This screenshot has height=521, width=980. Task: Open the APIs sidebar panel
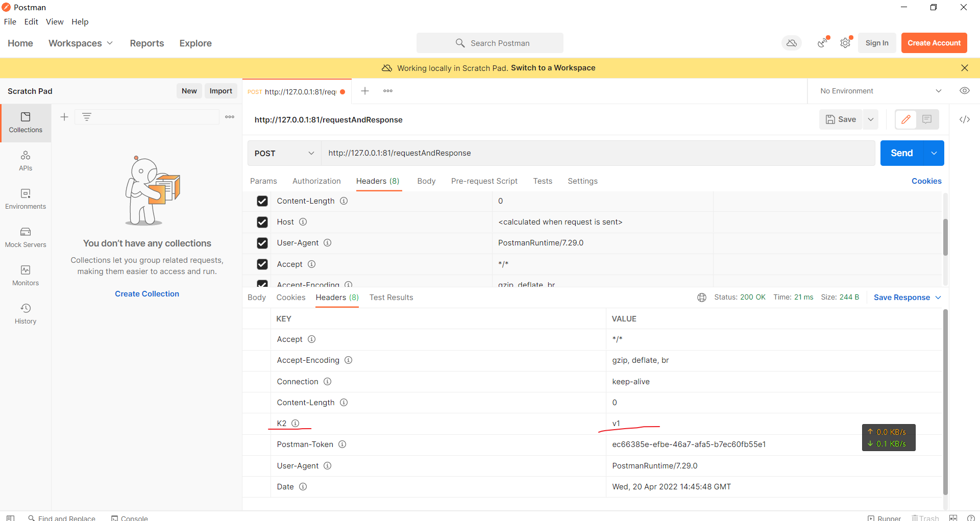(x=26, y=161)
